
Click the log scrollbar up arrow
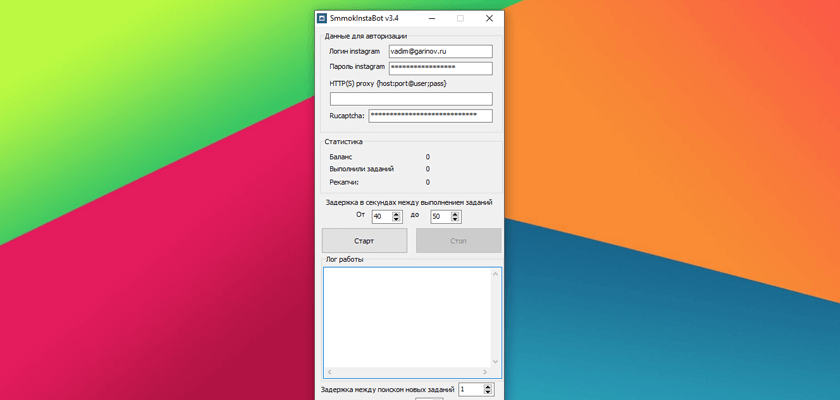(x=495, y=274)
